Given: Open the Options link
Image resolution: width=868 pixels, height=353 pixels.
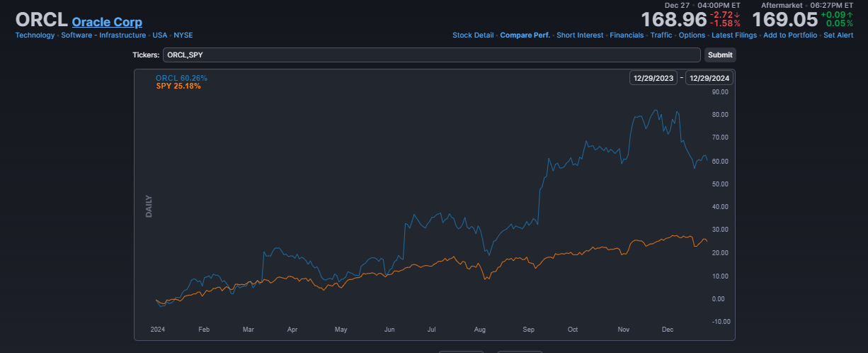Looking at the screenshot, I should (x=692, y=35).
